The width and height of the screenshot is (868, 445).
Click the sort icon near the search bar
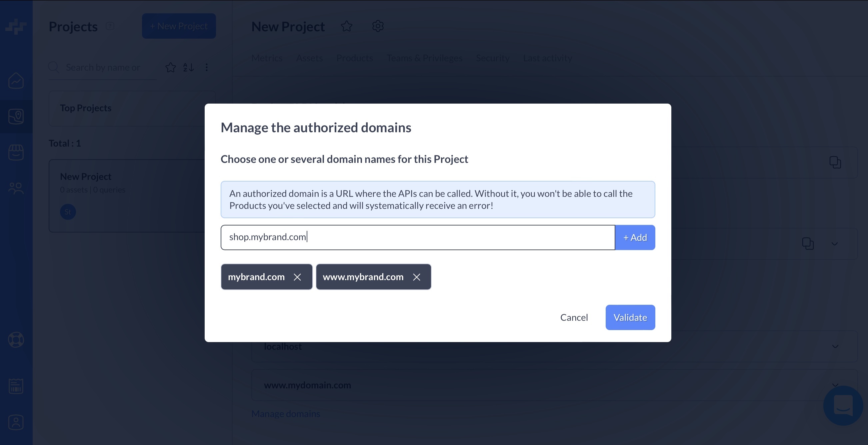point(188,67)
